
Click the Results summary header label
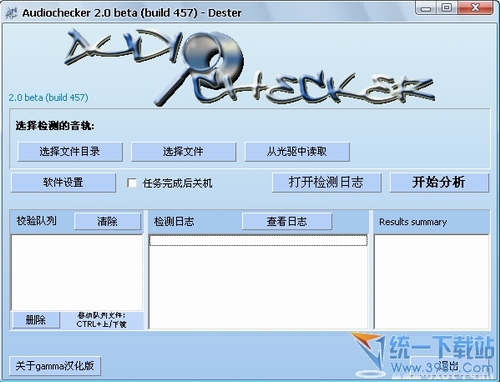tap(413, 222)
